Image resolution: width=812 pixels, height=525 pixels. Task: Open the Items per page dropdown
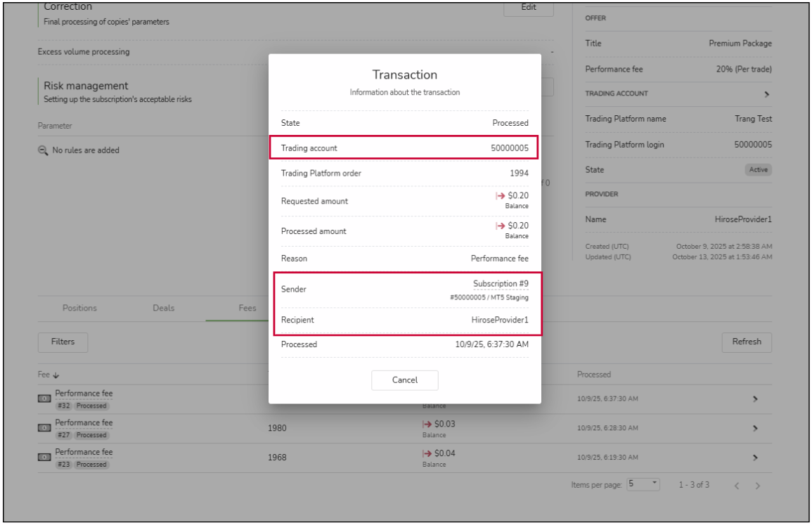coord(643,485)
